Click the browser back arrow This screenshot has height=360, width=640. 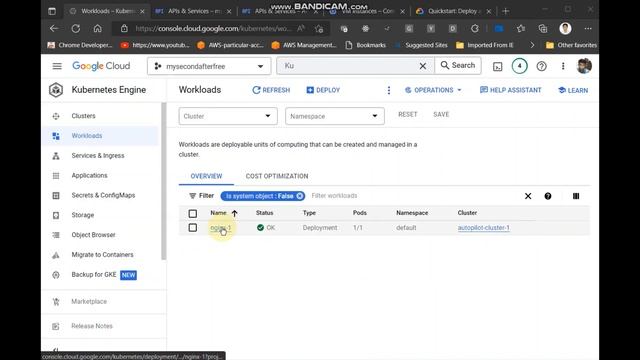tap(54, 29)
